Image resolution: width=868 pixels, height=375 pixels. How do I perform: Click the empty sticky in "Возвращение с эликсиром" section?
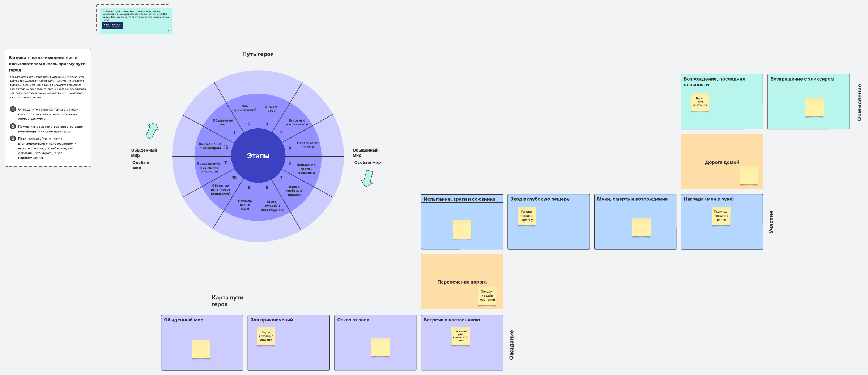point(814,107)
